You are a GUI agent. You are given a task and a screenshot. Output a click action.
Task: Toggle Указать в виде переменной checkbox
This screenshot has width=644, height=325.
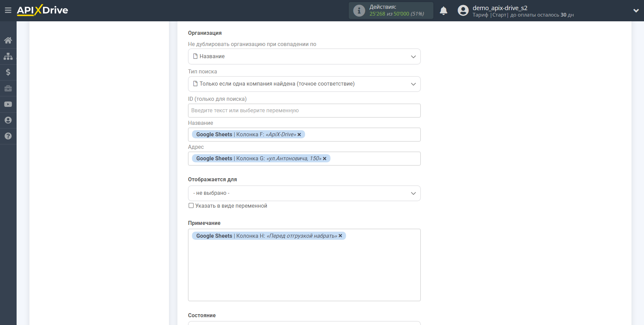(x=191, y=206)
